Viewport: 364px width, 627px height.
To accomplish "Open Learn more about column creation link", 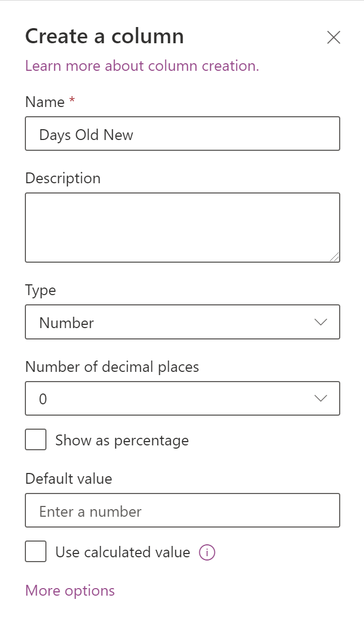I will pyautogui.click(x=142, y=66).
